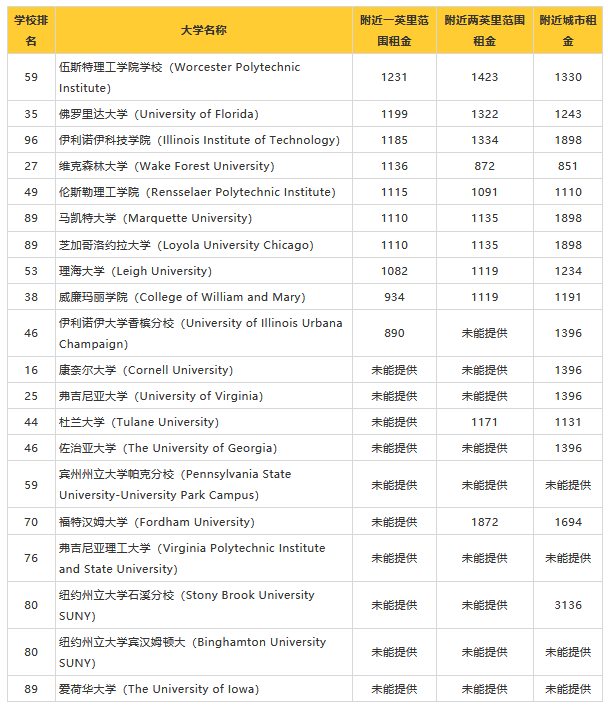The height and width of the screenshot is (711, 608).
Task: Click rank 96 cell
Action: [31, 140]
